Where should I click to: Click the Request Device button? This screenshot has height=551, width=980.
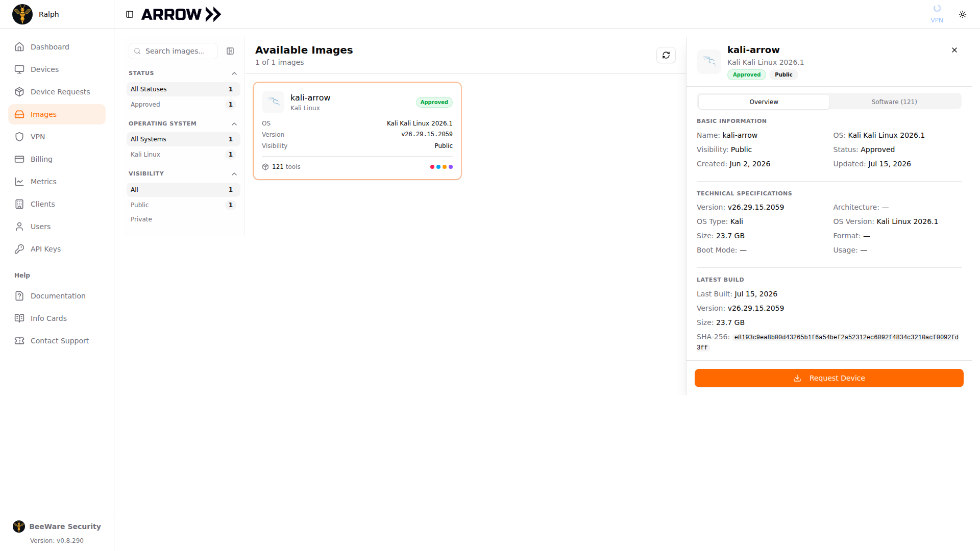pos(829,378)
